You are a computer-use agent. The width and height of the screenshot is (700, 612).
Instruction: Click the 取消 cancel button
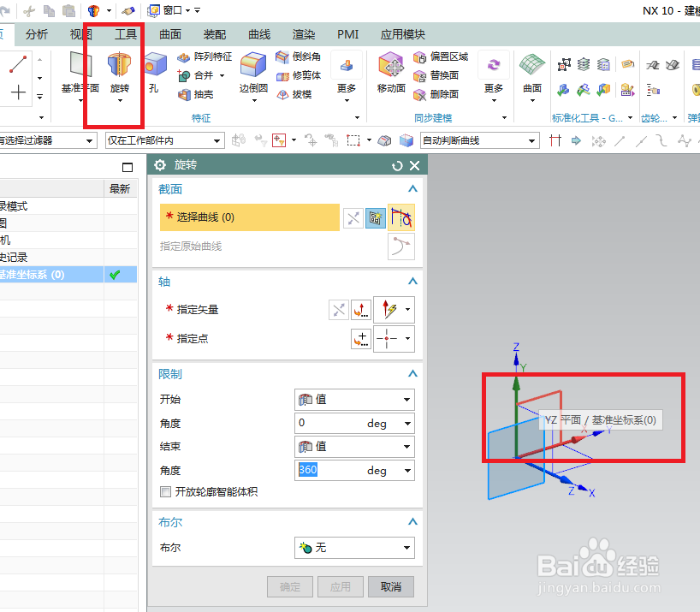(392, 586)
